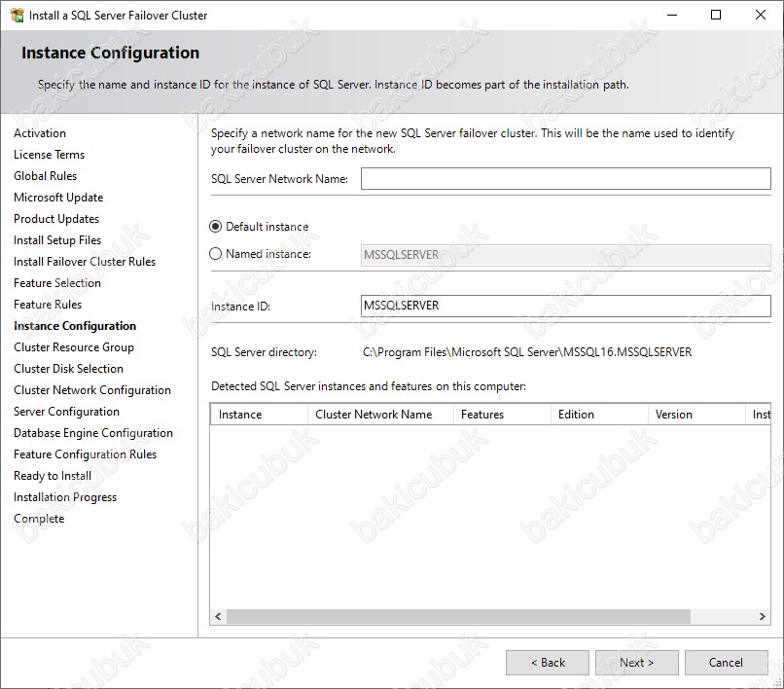Screen dimensions: 784x689
Task: Select the Feature Rules step
Action: tap(48, 305)
